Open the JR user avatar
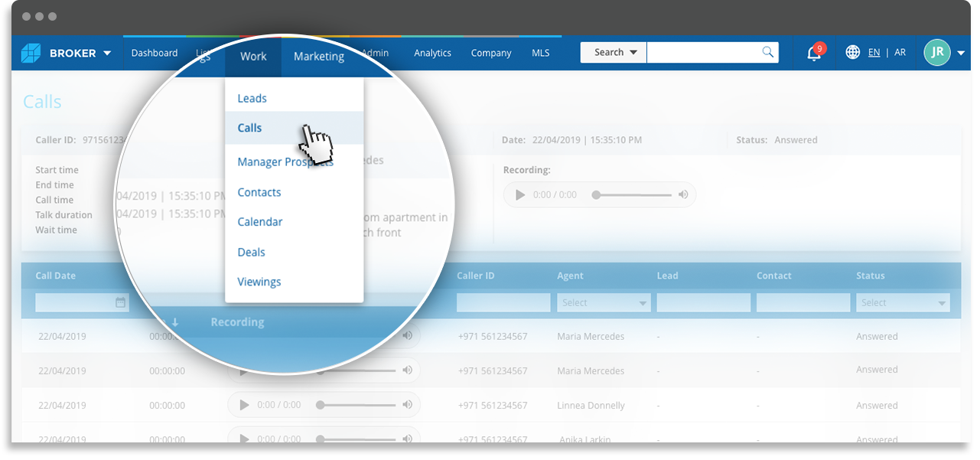Image resolution: width=980 pixels, height=460 pixels. pos(937,52)
